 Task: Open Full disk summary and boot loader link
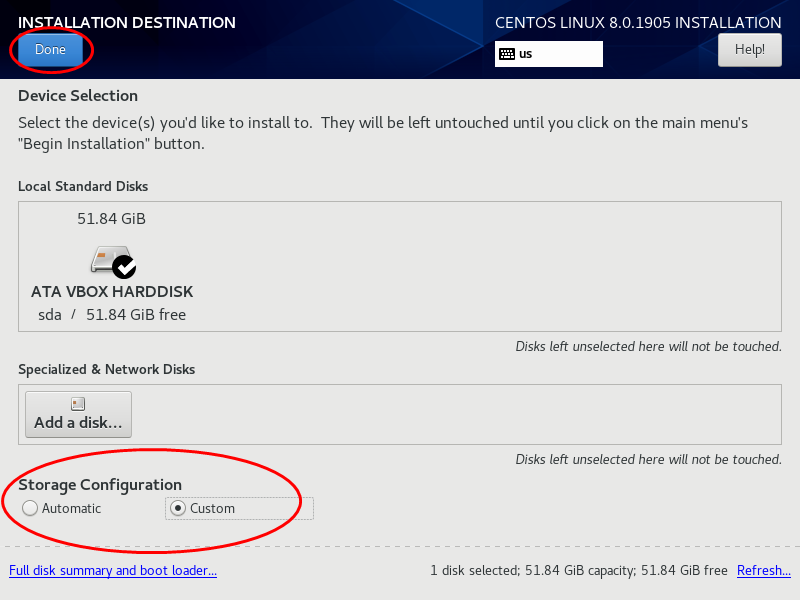(x=113, y=570)
